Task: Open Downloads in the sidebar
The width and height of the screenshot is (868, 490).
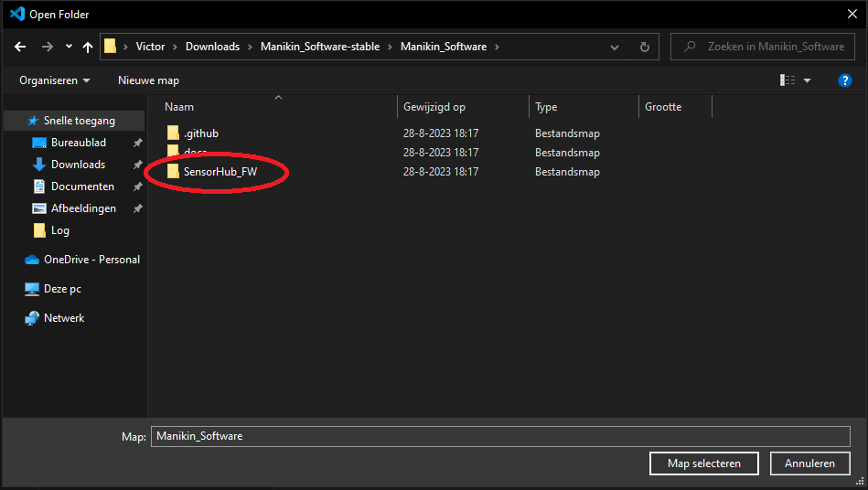Action: pyautogui.click(x=78, y=165)
